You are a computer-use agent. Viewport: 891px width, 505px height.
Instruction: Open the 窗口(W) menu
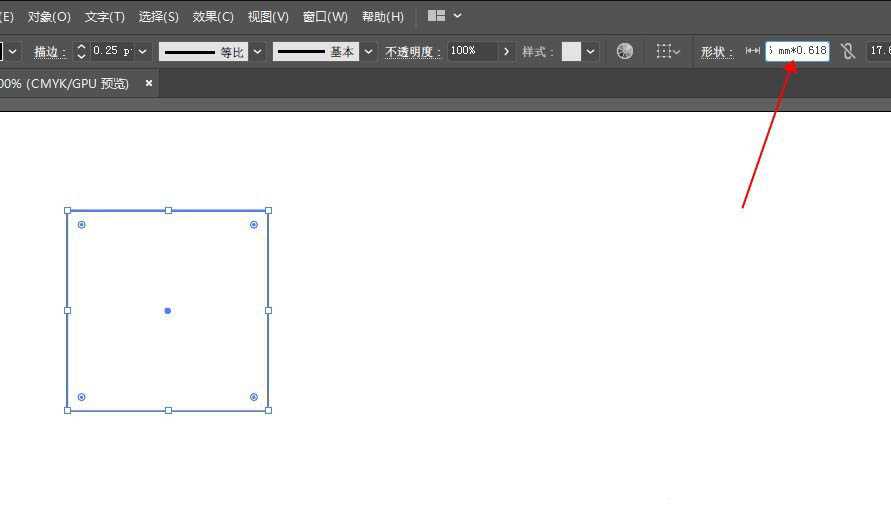click(x=325, y=17)
